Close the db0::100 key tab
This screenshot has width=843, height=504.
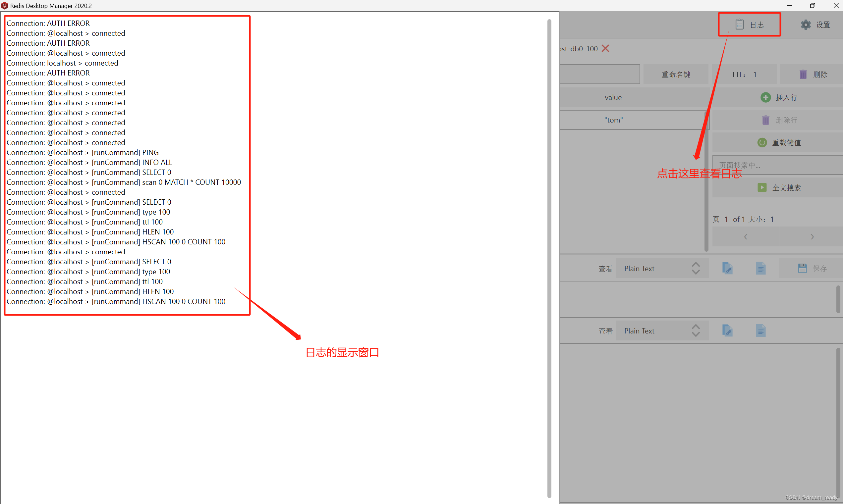click(605, 49)
